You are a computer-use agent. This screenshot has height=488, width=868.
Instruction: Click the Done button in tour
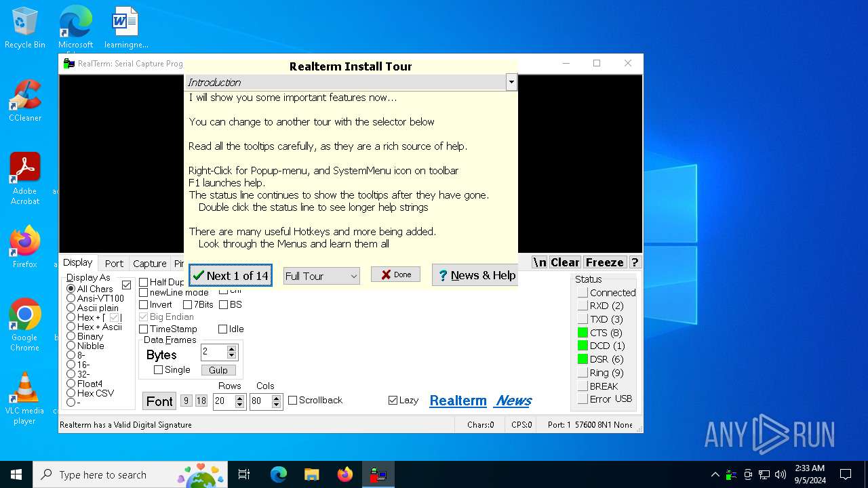tap(395, 274)
